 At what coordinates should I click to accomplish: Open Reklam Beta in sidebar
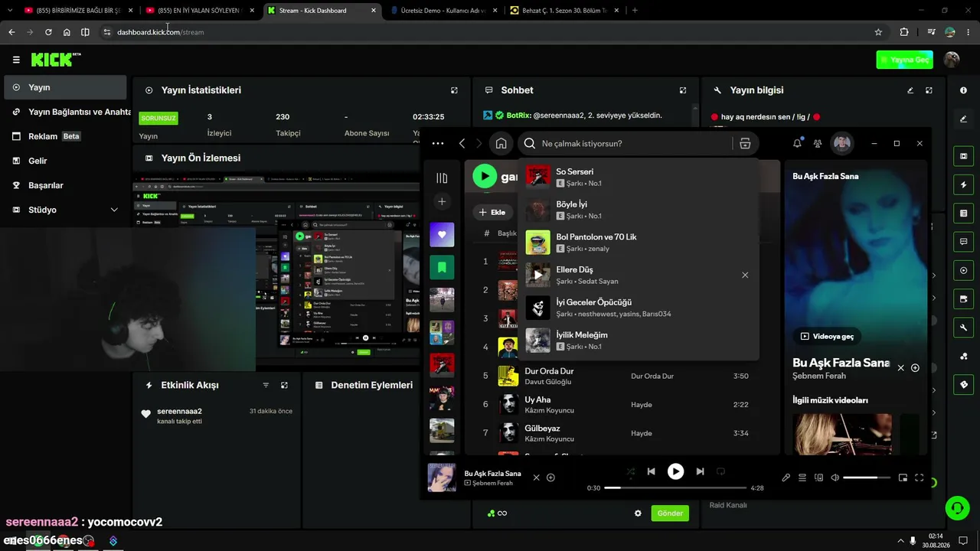(x=65, y=136)
